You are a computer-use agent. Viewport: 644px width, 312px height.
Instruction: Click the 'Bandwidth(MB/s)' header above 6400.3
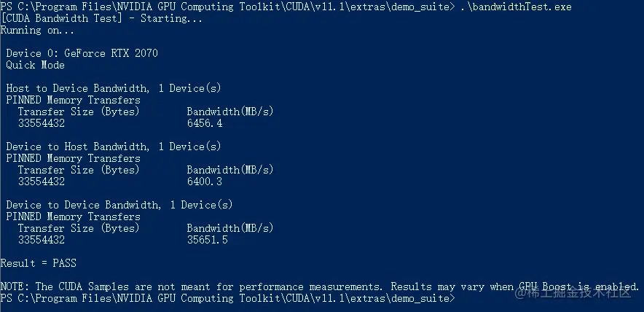(x=230, y=170)
